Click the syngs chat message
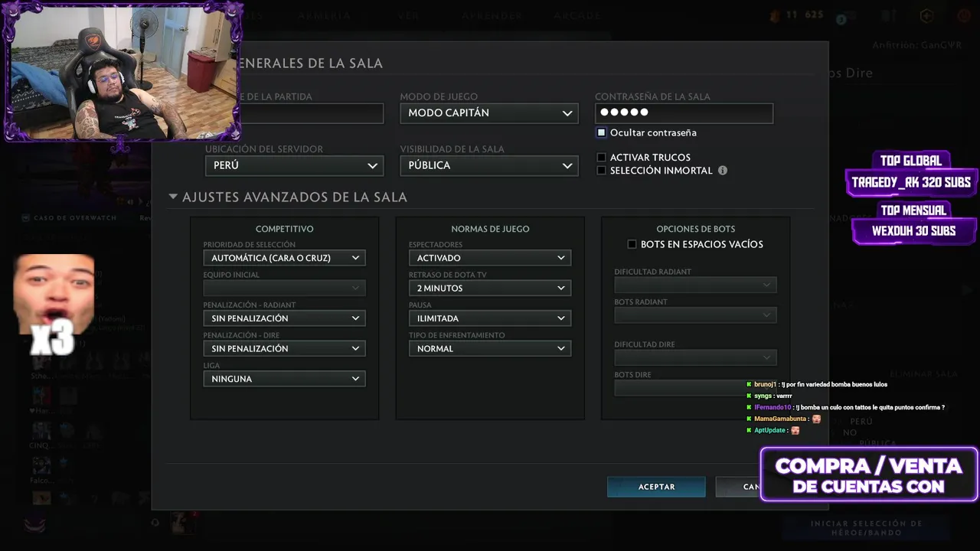This screenshot has width=980, height=551. pos(769,396)
